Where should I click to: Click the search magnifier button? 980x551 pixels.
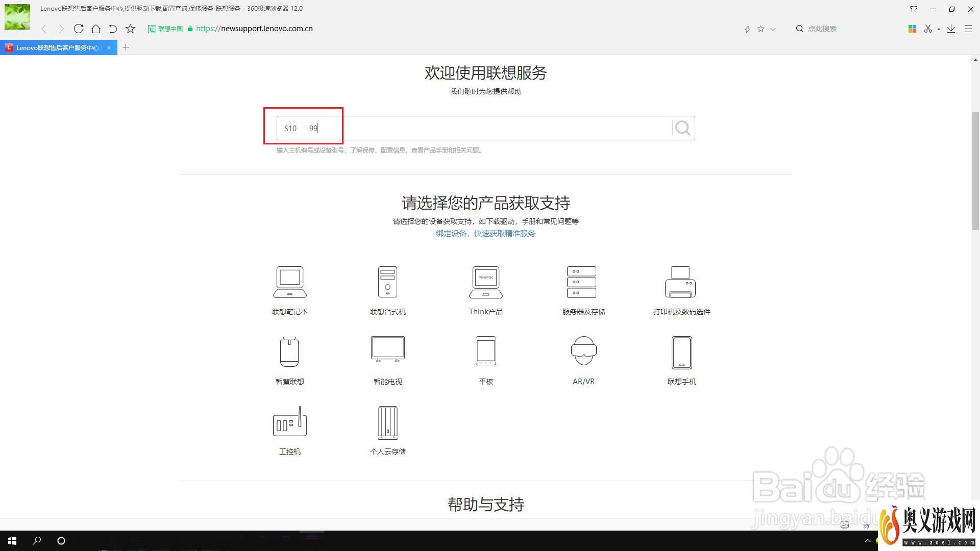[x=682, y=128]
